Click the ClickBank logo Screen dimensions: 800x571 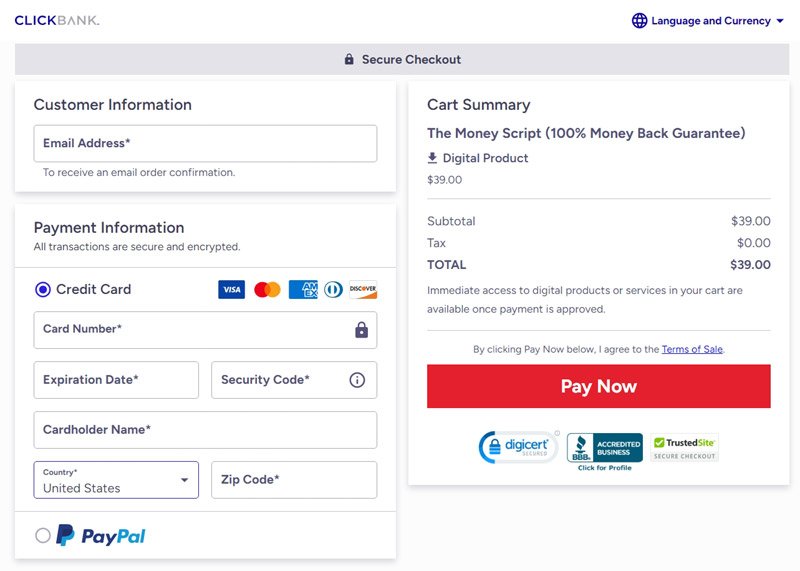tap(57, 20)
